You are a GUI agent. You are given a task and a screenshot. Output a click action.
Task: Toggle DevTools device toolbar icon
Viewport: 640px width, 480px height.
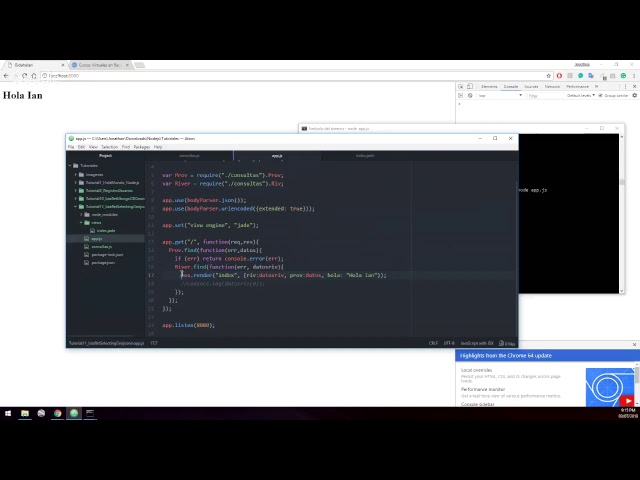[470, 87]
